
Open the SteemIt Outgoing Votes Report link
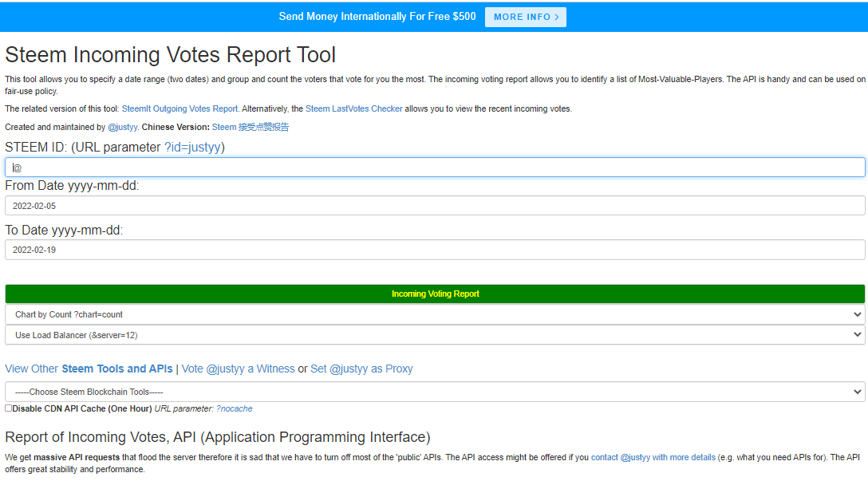180,109
